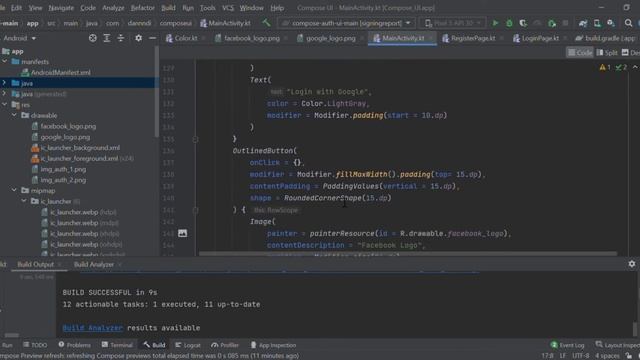Open the SDK Manager icon

coord(611,23)
